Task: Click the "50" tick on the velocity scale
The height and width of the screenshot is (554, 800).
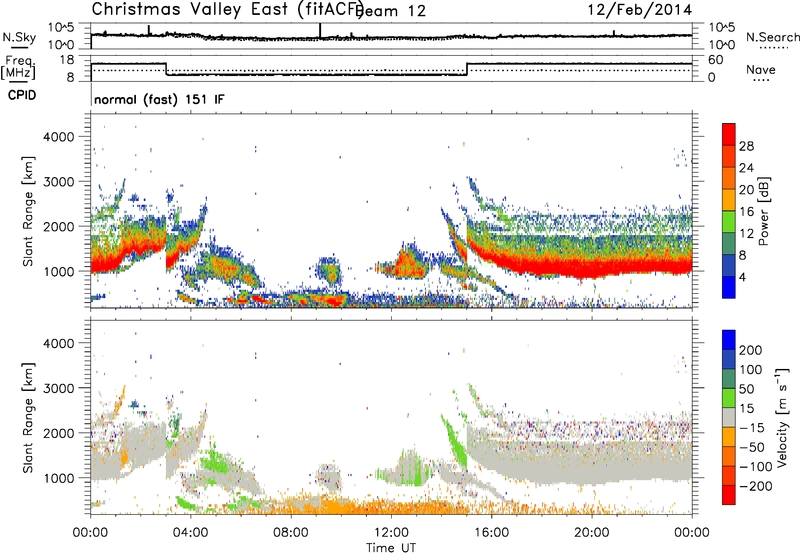Action: pyautogui.click(x=747, y=389)
